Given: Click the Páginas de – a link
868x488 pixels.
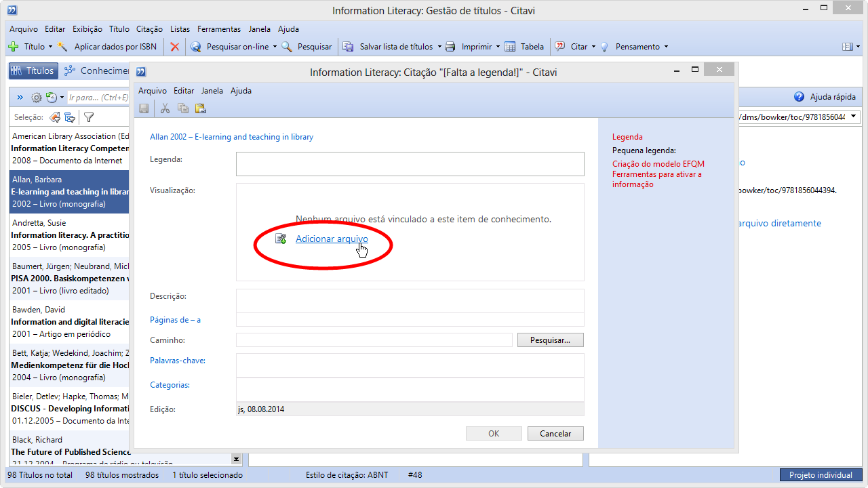Looking at the screenshot, I should (175, 320).
